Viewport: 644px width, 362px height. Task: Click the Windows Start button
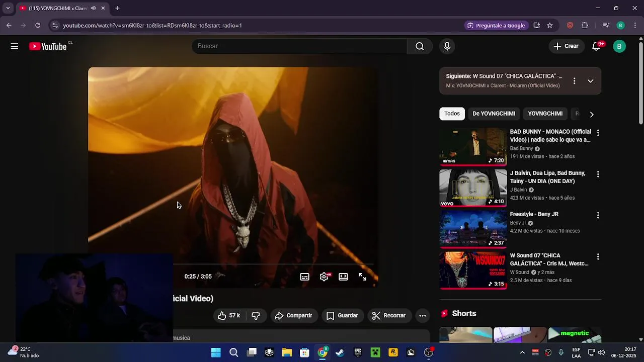pyautogui.click(x=216, y=352)
